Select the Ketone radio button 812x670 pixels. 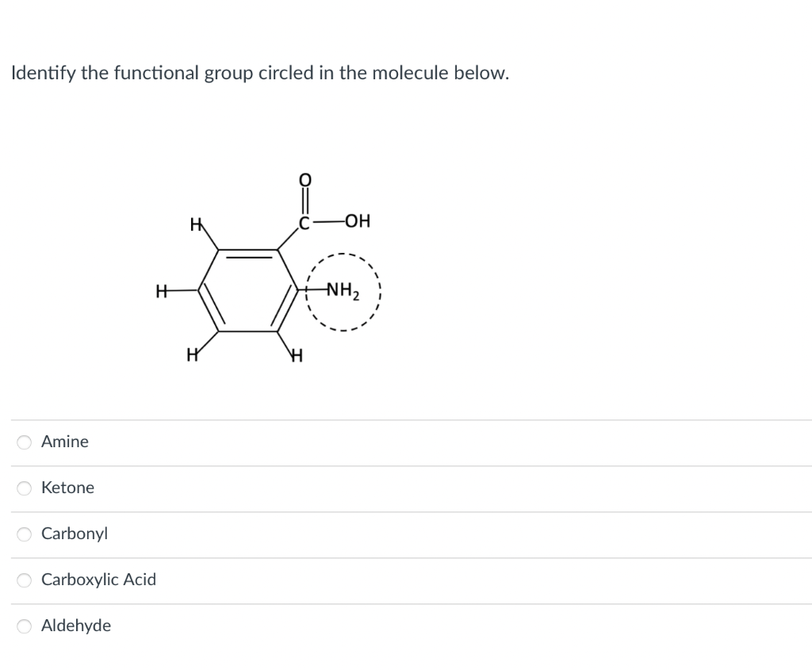coord(24,488)
